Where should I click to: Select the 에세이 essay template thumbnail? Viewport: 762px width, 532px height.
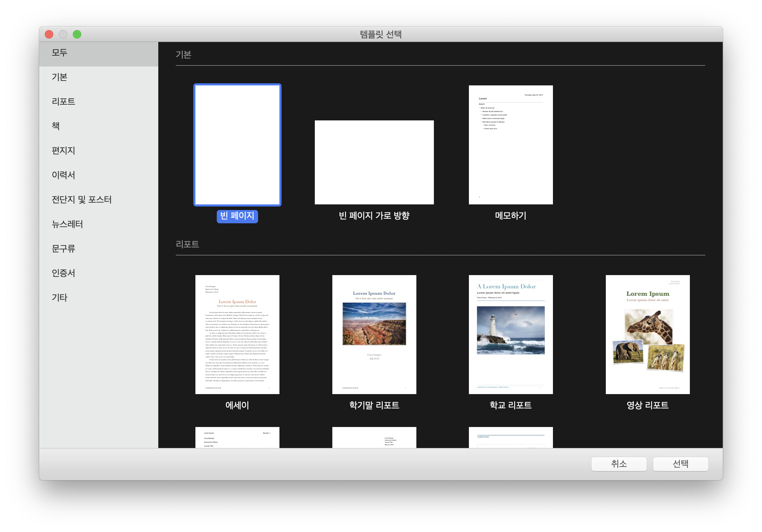click(237, 334)
